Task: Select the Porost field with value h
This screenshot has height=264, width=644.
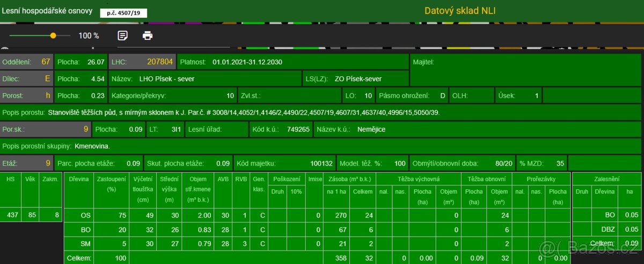Action: pos(27,96)
